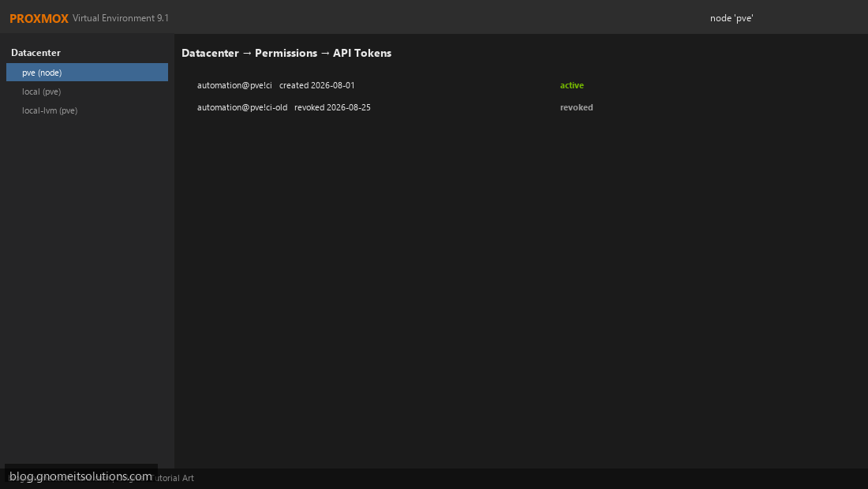
Task: Select the automation@pve!ci token name
Action: (x=234, y=85)
